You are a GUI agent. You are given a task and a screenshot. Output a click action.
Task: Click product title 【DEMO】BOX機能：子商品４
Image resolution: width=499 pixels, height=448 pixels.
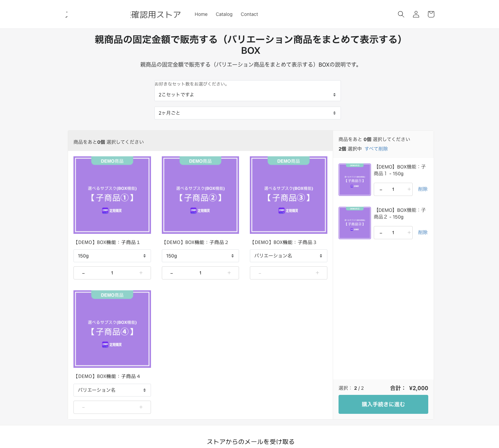(x=107, y=376)
